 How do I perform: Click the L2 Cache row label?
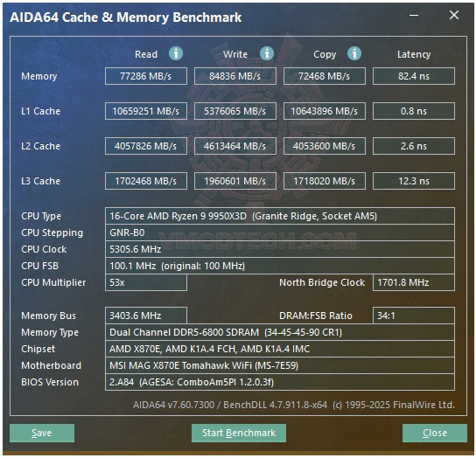pos(40,146)
